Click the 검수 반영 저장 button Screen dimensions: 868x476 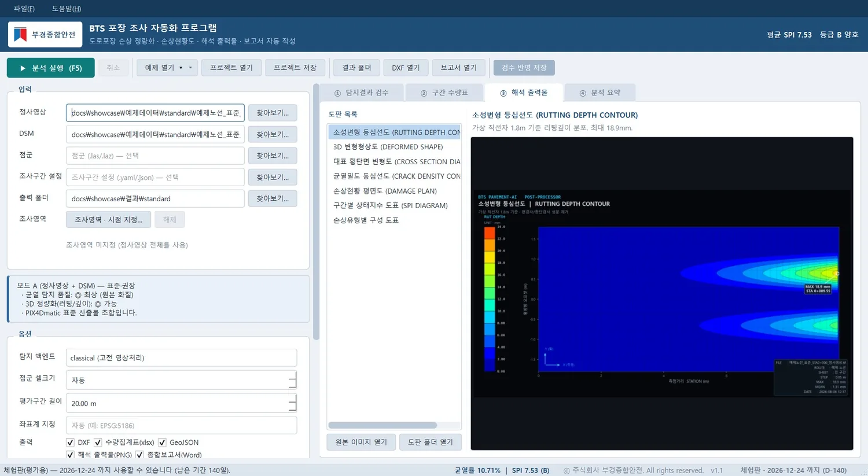tap(524, 68)
